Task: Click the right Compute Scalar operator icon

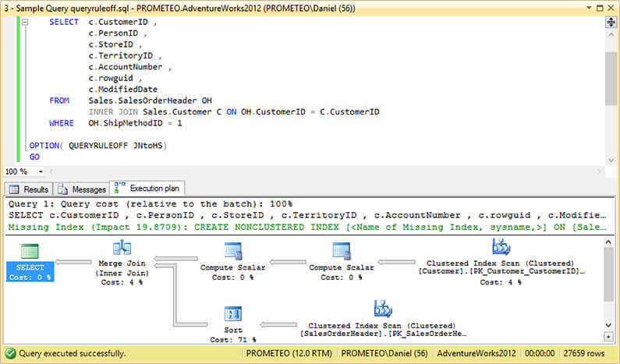Action: click(341, 251)
